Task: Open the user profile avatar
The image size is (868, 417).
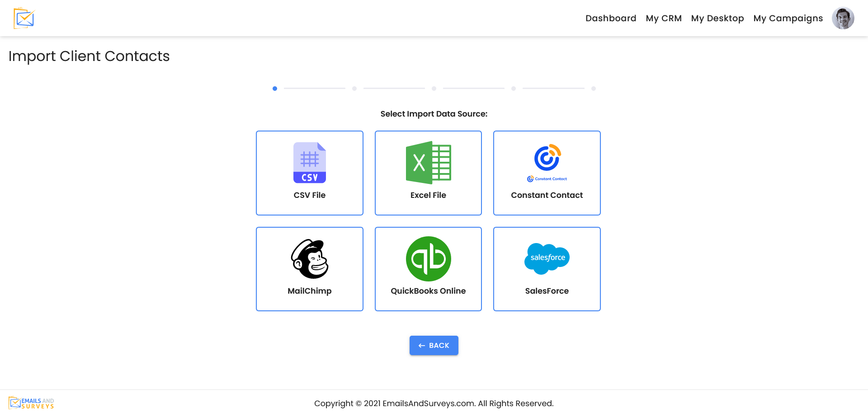Action: [843, 18]
